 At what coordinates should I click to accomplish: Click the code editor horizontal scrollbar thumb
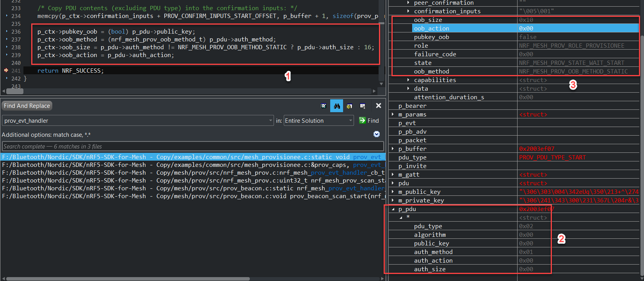click(x=15, y=91)
